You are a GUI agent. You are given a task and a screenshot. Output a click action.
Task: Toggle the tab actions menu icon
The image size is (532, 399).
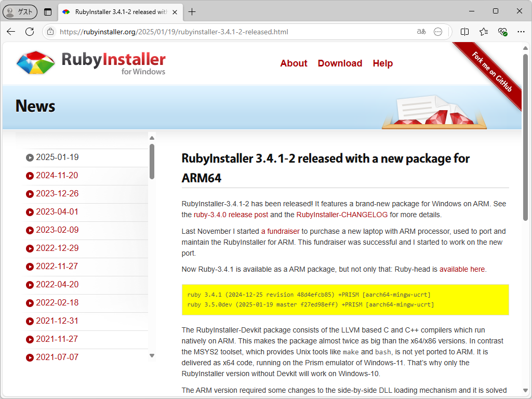click(x=48, y=12)
